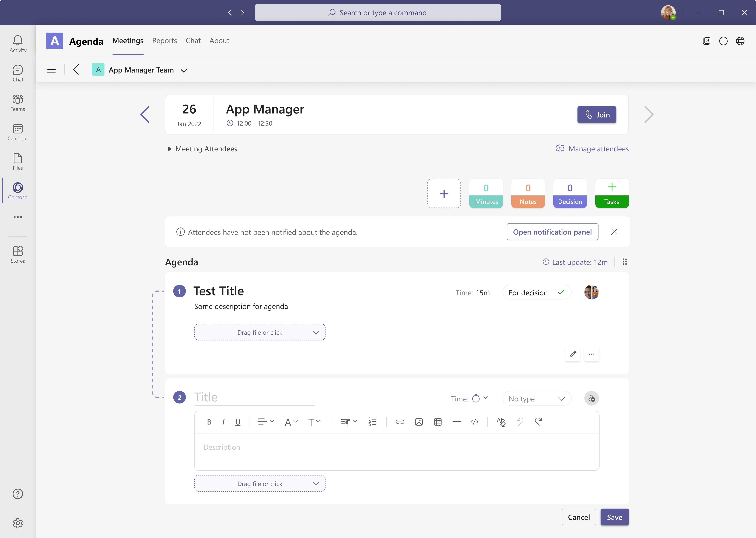Open the Notes counter card
This screenshot has width=756, height=538.
528,194
